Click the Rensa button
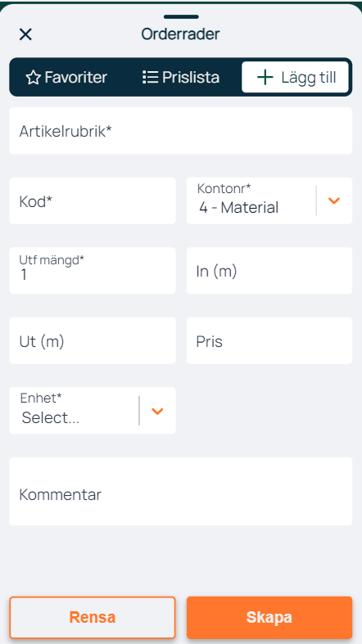This screenshot has width=362, height=644. tap(93, 617)
